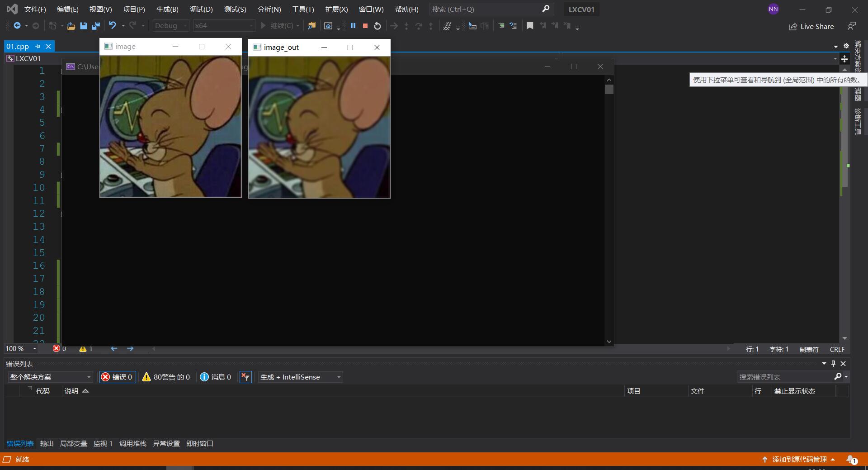868x470 pixels.
Task: Click the notification bell in the status bar
Action: [852, 460]
